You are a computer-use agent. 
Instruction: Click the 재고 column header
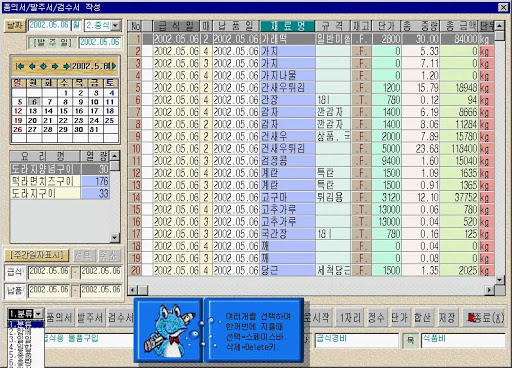pyautogui.click(x=361, y=26)
